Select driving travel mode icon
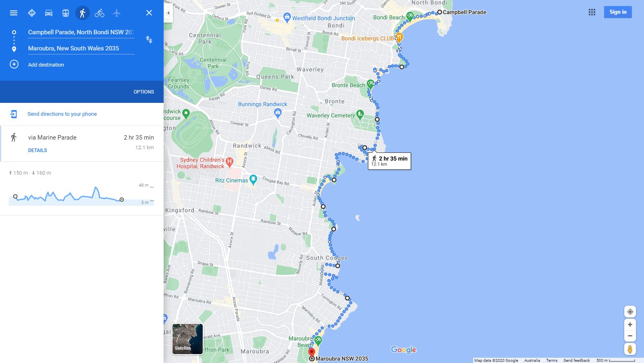Viewport: 644px width, 363px height. tap(49, 13)
